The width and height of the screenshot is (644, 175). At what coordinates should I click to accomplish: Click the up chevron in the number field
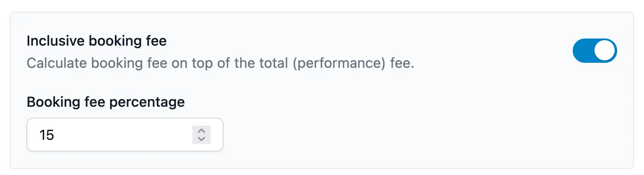(201, 131)
